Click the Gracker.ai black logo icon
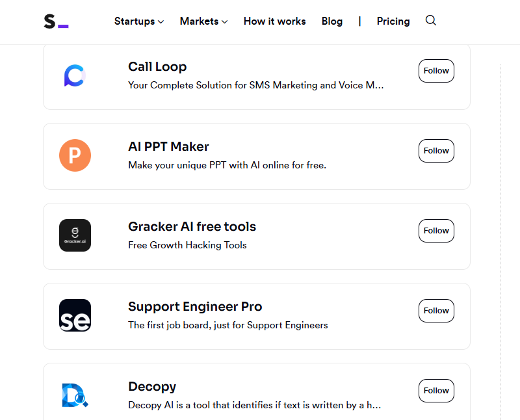The image size is (520, 420). pyautogui.click(x=75, y=235)
